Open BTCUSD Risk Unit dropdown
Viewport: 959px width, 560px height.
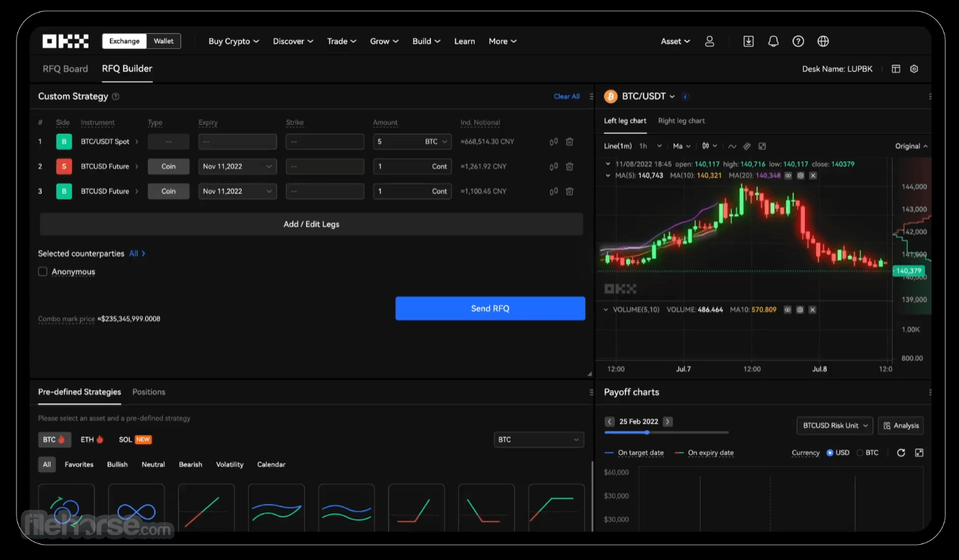click(x=835, y=426)
